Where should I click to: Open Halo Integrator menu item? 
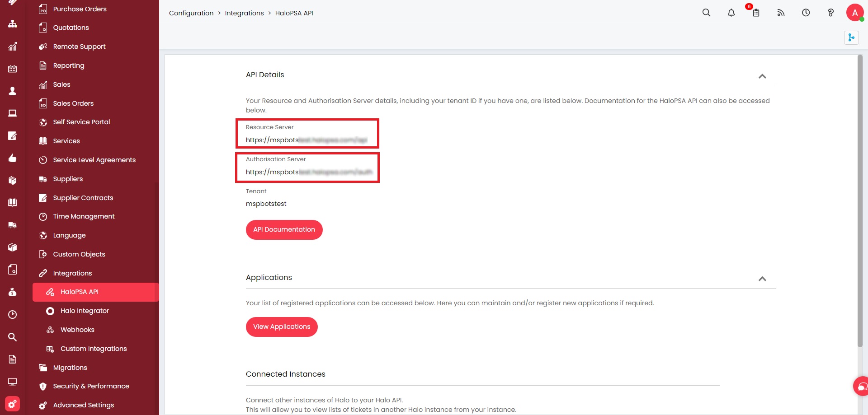tap(85, 311)
